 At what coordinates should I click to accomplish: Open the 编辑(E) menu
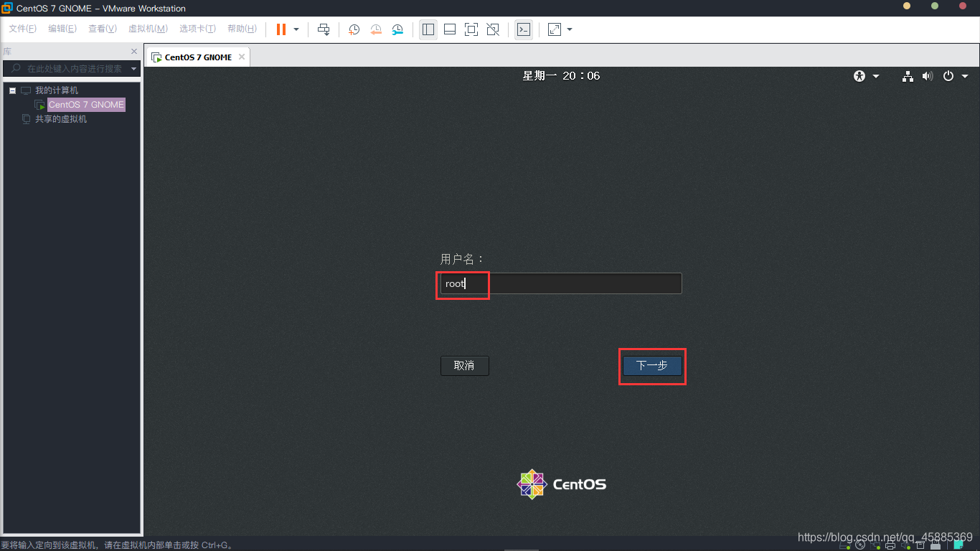[x=62, y=29]
